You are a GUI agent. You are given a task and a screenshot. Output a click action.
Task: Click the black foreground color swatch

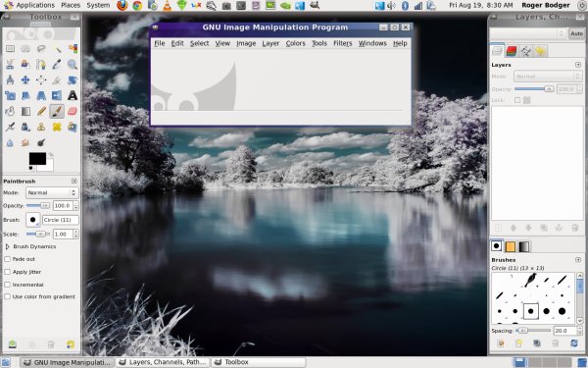(x=37, y=158)
